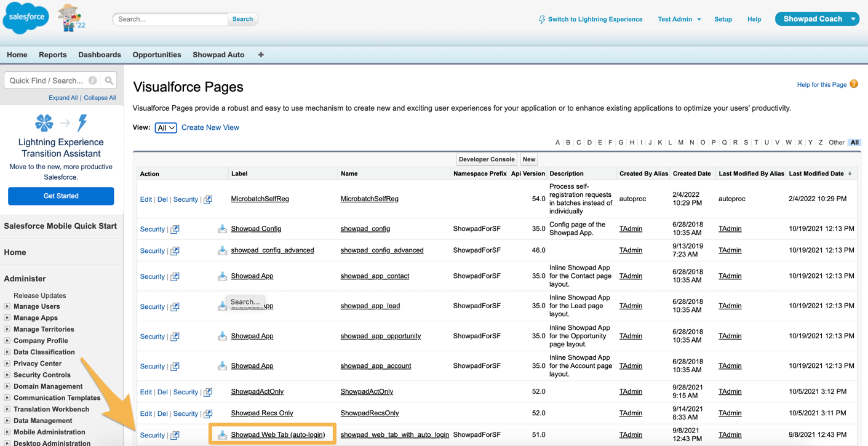
Task: Filter list by Other link
Action: tap(837, 143)
